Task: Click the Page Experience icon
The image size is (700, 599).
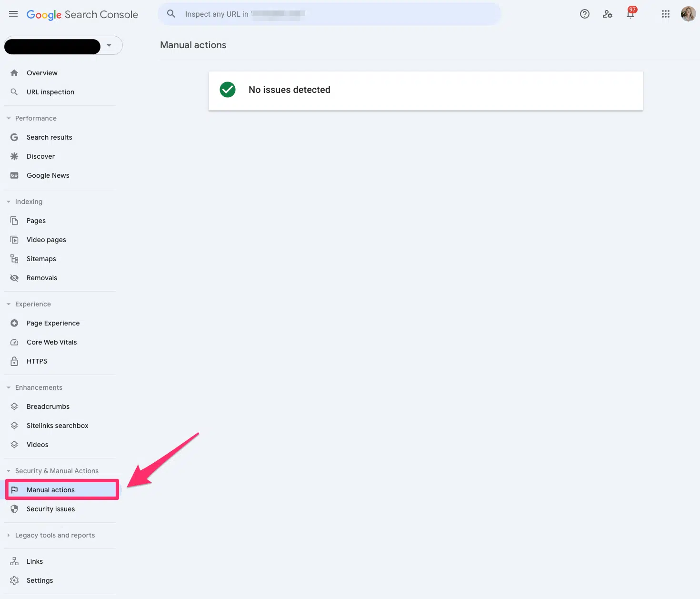Action: (14, 323)
